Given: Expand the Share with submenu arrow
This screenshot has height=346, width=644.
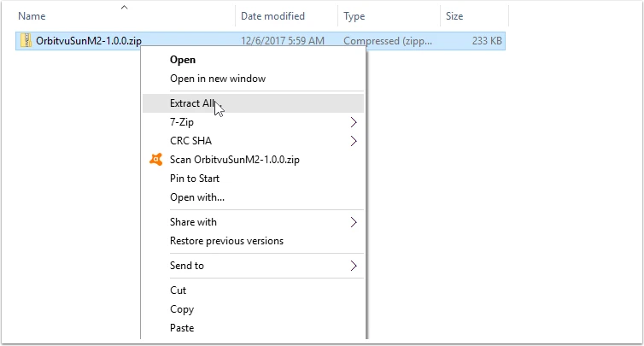Looking at the screenshot, I should click(x=354, y=222).
